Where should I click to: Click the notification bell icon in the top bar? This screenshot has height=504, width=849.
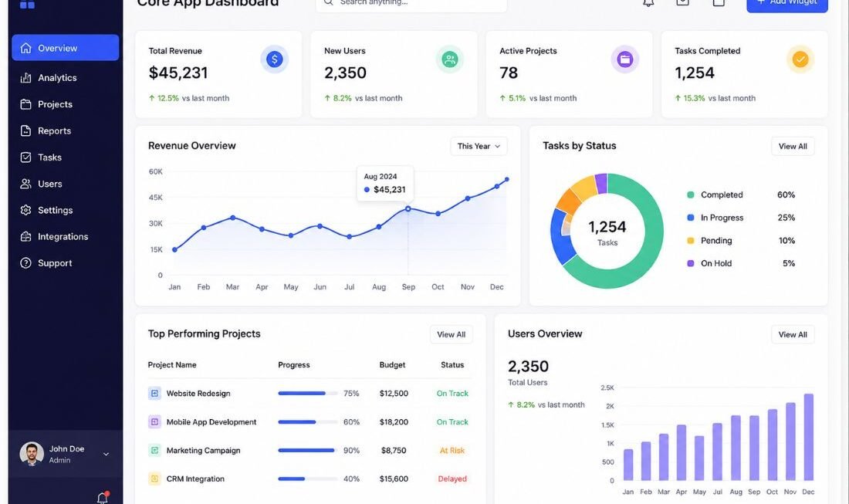click(x=648, y=2)
